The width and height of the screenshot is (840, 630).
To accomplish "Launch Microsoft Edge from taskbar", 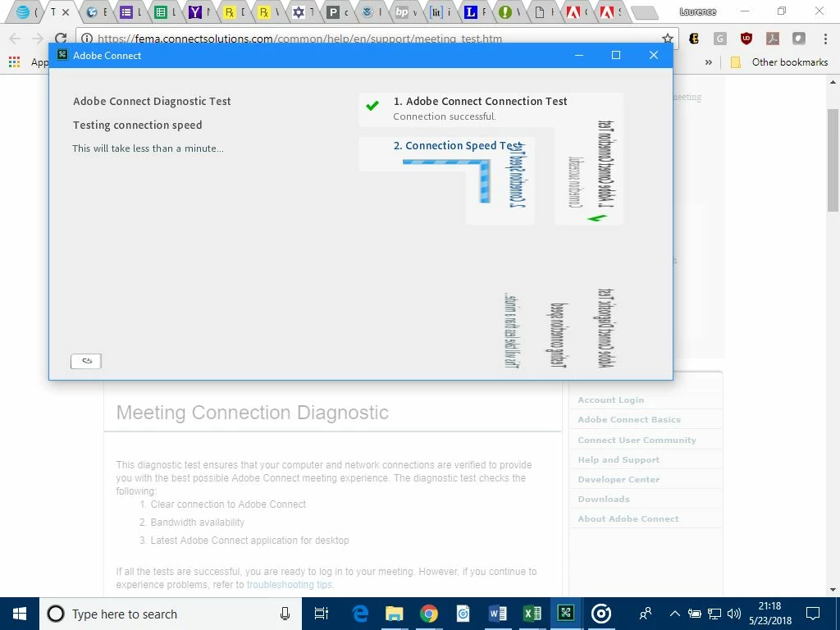I will tap(360, 614).
